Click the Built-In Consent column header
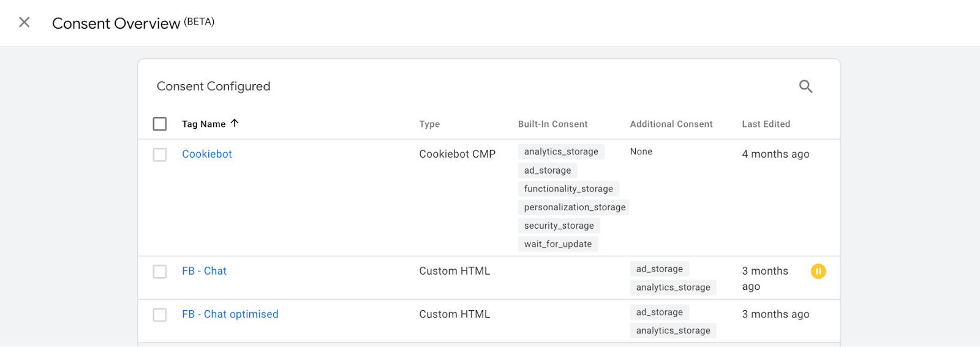The height and width of the screenshot is (347, 980). [552, 124]
